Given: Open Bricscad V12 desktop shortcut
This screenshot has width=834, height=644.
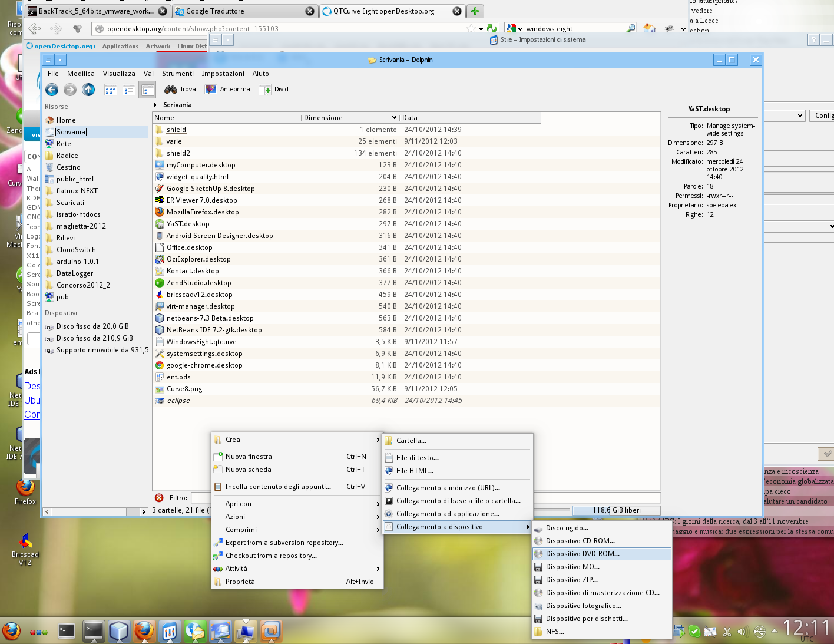Looking at the screenshot, I should click(x=25, y=548).
